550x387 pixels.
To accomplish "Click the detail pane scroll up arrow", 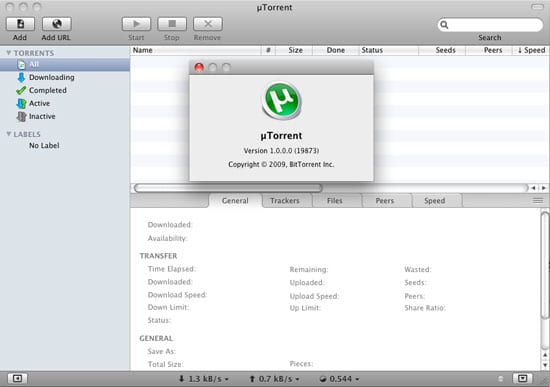I will [545, 355].
